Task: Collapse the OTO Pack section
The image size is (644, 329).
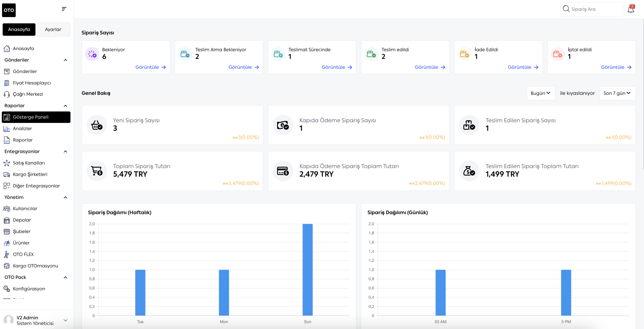Action: coord(65,277)
